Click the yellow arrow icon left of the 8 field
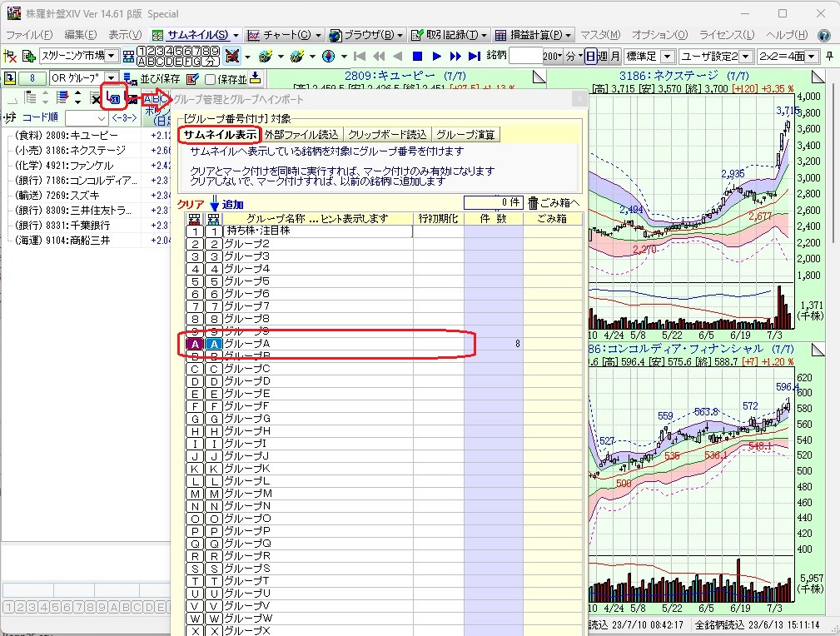Screen dimensions: 840x636 tap(10, 78)
